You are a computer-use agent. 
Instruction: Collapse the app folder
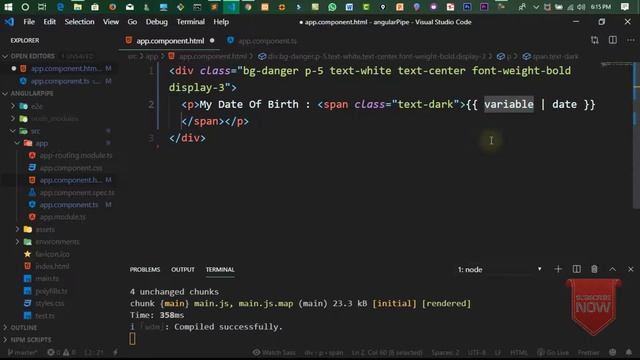coord(41,143)
